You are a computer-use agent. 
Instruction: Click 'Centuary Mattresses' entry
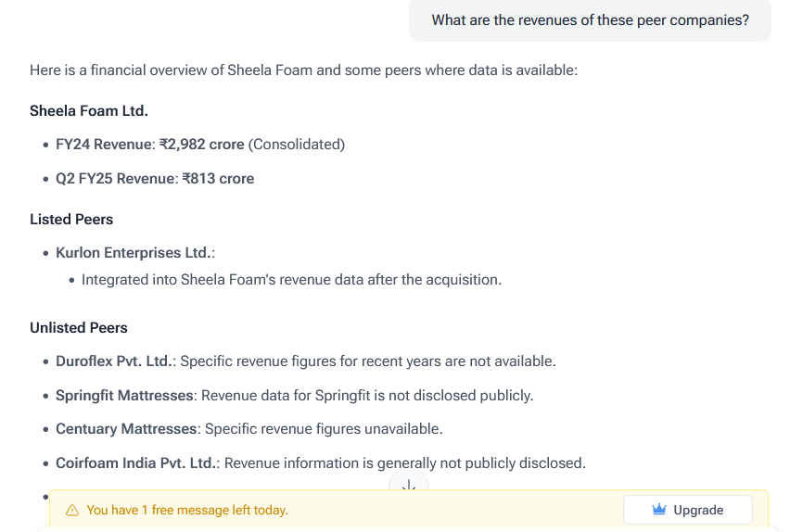[x=126, y=429]
